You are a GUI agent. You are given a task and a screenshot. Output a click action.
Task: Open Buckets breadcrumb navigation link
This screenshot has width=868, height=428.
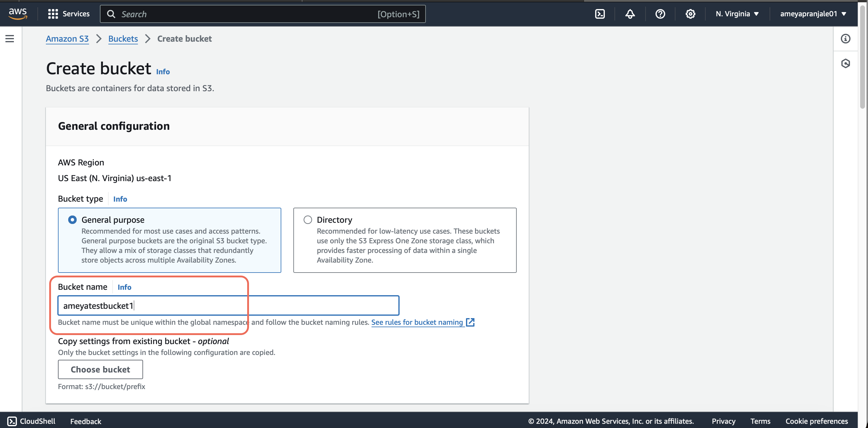[123, 39]
